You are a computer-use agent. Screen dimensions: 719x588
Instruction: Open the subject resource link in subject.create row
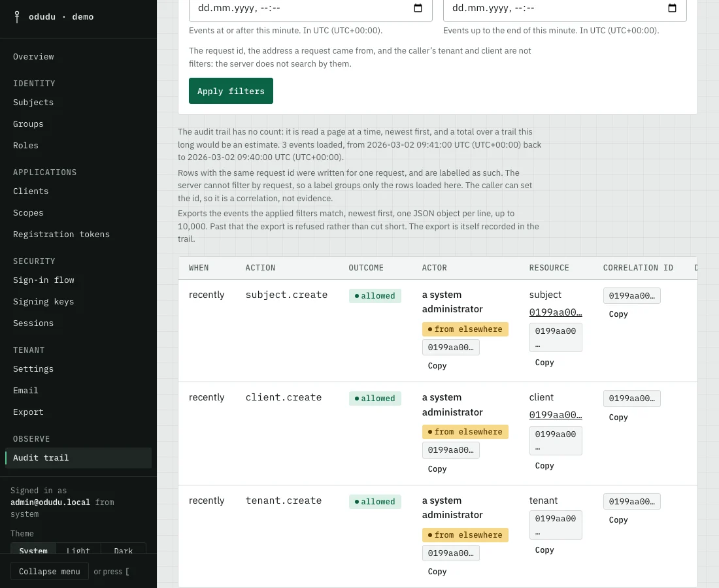tap(556, 312)
